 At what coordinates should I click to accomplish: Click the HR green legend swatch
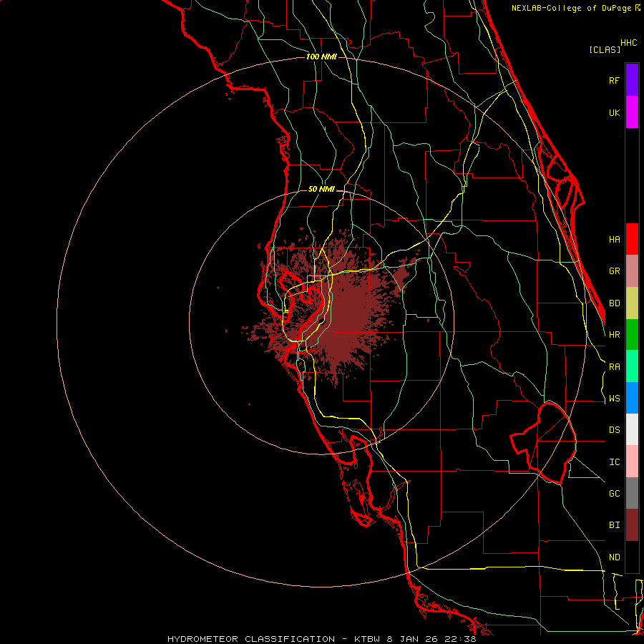coord(632,335)
